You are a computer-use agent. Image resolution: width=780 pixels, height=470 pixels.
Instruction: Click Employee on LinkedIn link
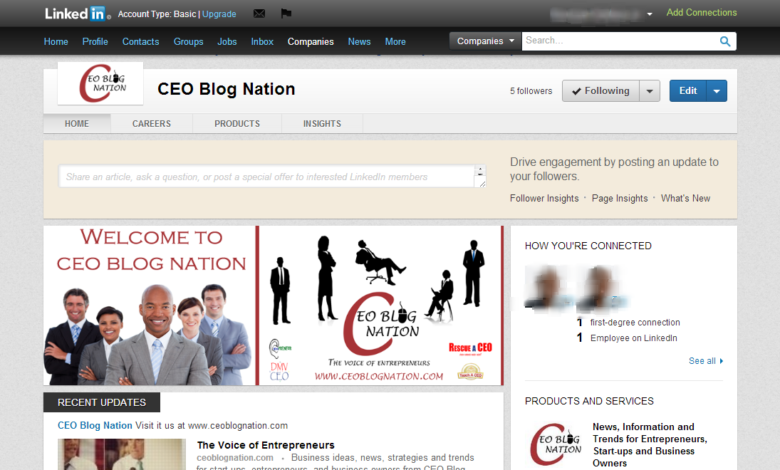point(633,338)
